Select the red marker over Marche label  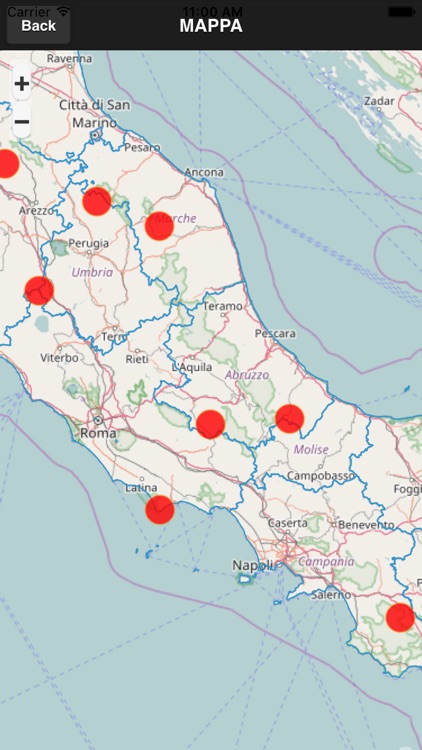coord(159,226)
